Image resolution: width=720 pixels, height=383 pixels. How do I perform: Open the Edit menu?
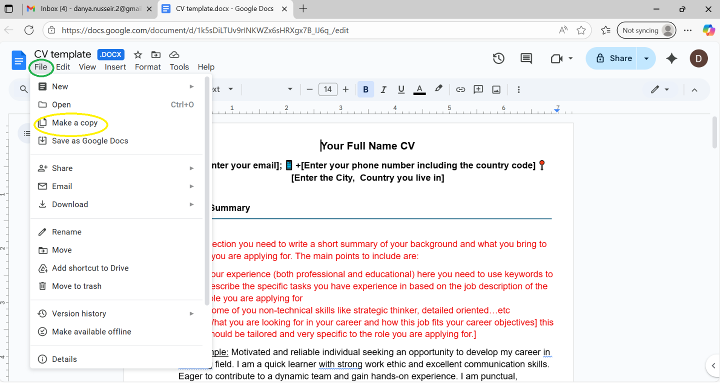point(63,67)
